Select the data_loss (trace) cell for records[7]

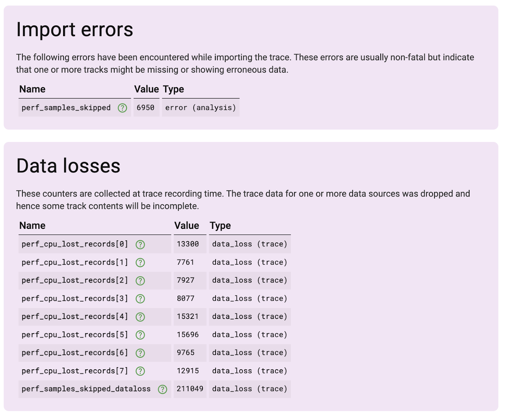coord(250,371)
